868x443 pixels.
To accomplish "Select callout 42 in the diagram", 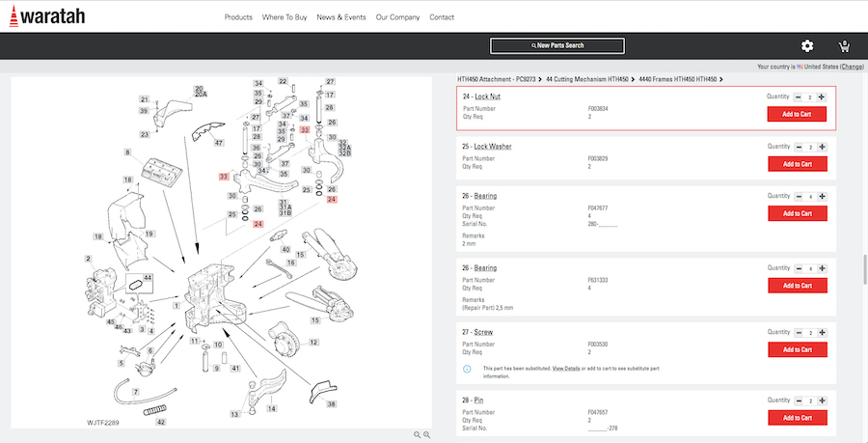I will pos(160,422).
